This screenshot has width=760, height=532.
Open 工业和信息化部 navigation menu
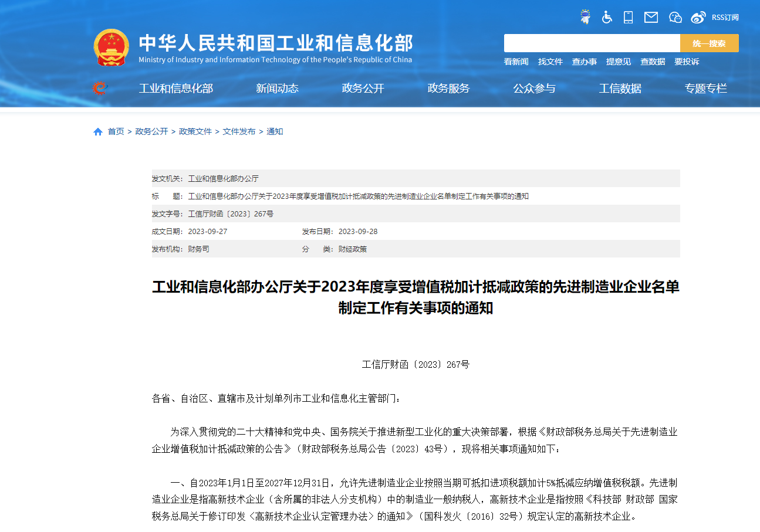tap(176, 89)
